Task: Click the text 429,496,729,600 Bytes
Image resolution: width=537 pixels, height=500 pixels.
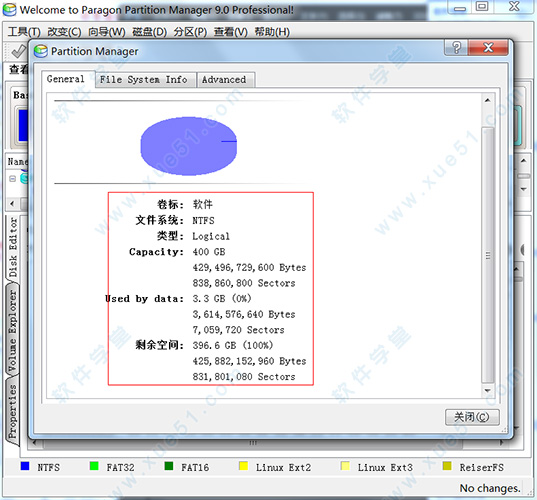Action: [249, 267]
